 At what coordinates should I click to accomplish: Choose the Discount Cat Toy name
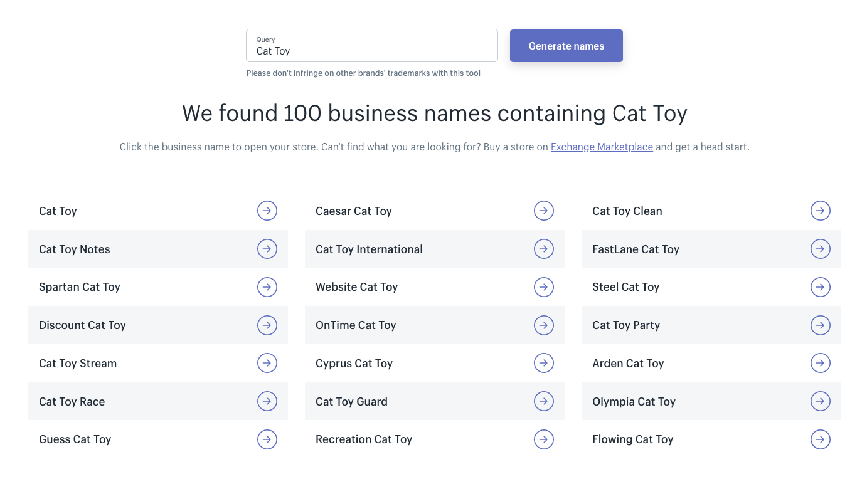point(82,325)
